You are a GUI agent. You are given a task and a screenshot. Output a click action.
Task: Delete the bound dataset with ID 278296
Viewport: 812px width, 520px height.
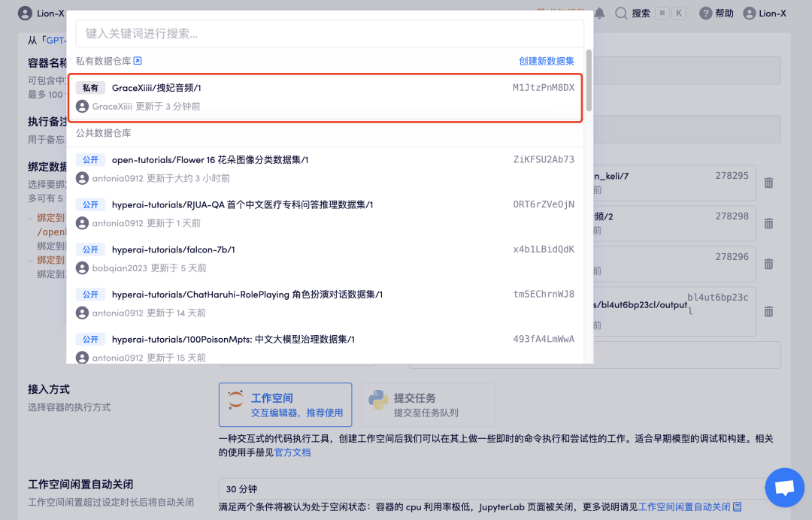click(x=768, y=264)
